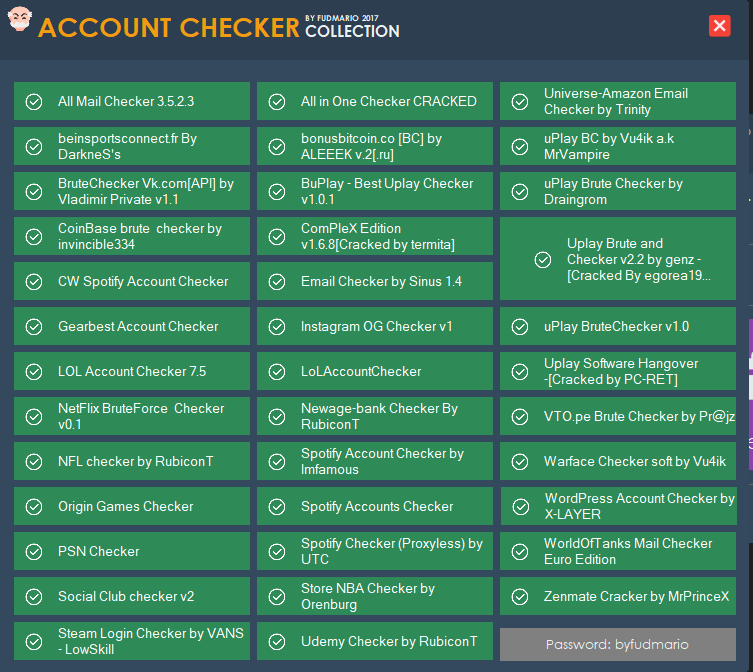This screenshot has width=753, height=672.
Task: Click checkmark icon next to Origin Games Checker
Action: [x=34, y=507]
